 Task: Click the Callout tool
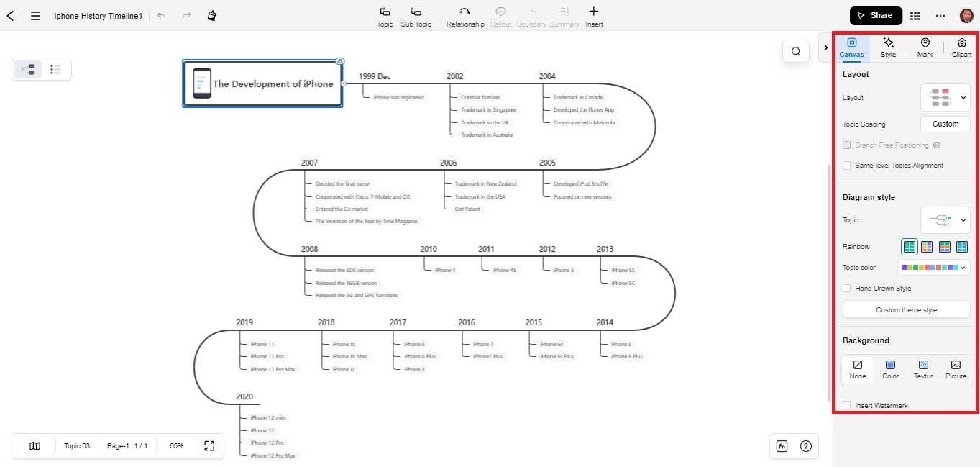coord(500,17)
